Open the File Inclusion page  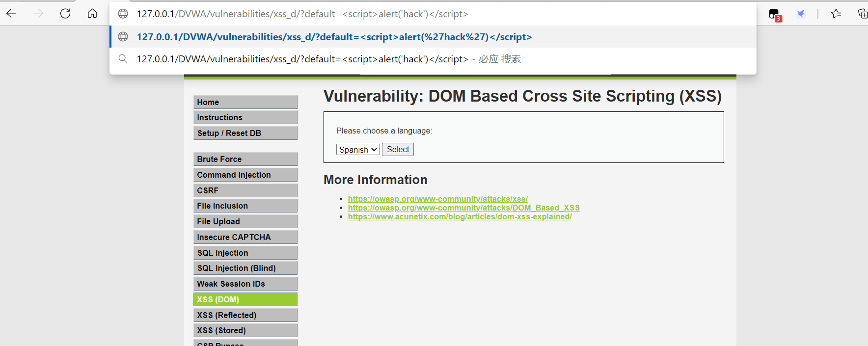coord(245,206)
